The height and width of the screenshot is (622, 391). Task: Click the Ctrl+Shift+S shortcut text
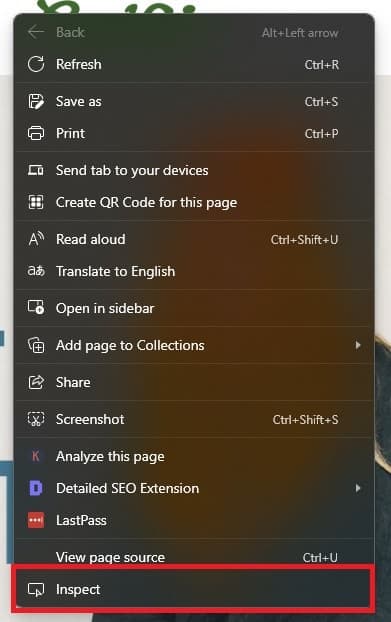click(305, 420)
